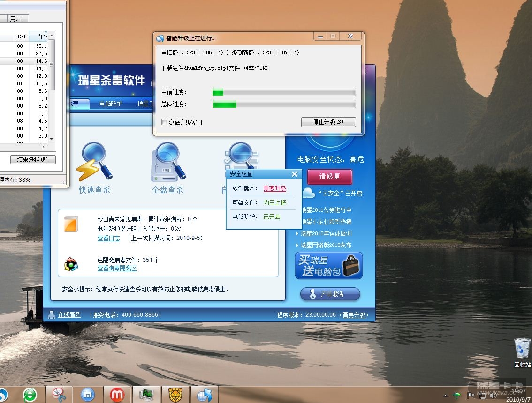Click the 电脑安全状态: 高危 status text
This screenshot has height=403, width=532.
tap(330, 159)
